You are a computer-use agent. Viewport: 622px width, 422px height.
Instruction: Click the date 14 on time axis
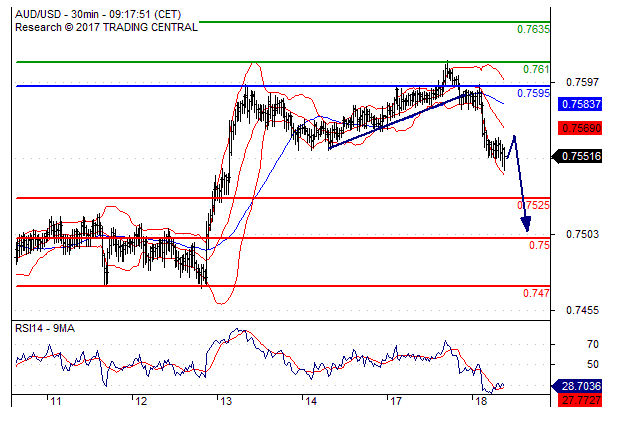coord(311,401)
